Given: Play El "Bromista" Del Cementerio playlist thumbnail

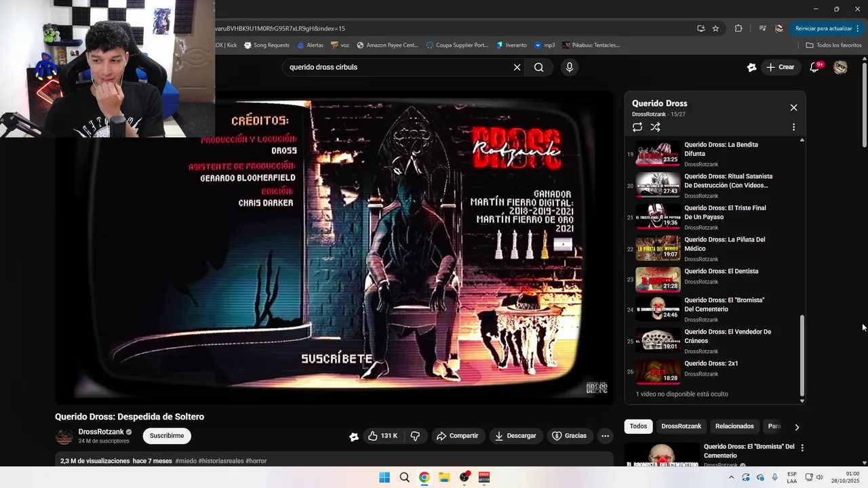Looking at the screenshot, I should pos(657,309).
